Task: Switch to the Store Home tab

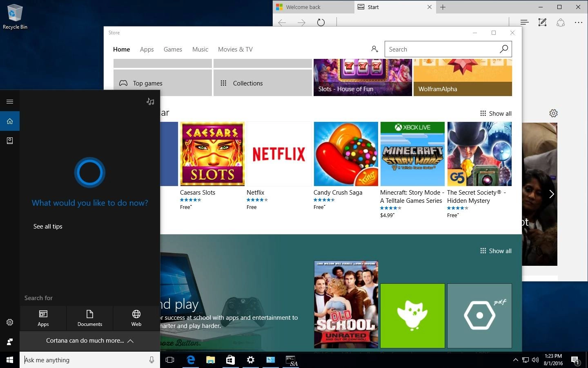Action: pyautogui.click(x=121, y=49)
